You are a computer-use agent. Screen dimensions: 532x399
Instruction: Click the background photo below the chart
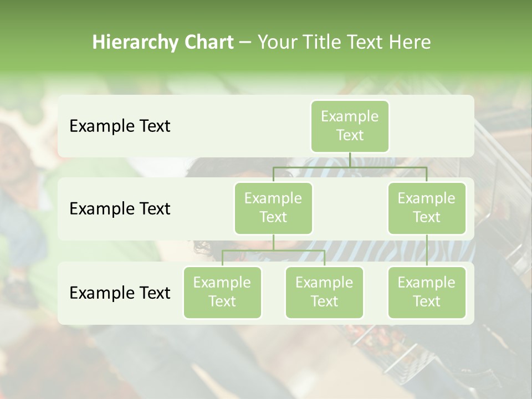[x=266, y=360]
